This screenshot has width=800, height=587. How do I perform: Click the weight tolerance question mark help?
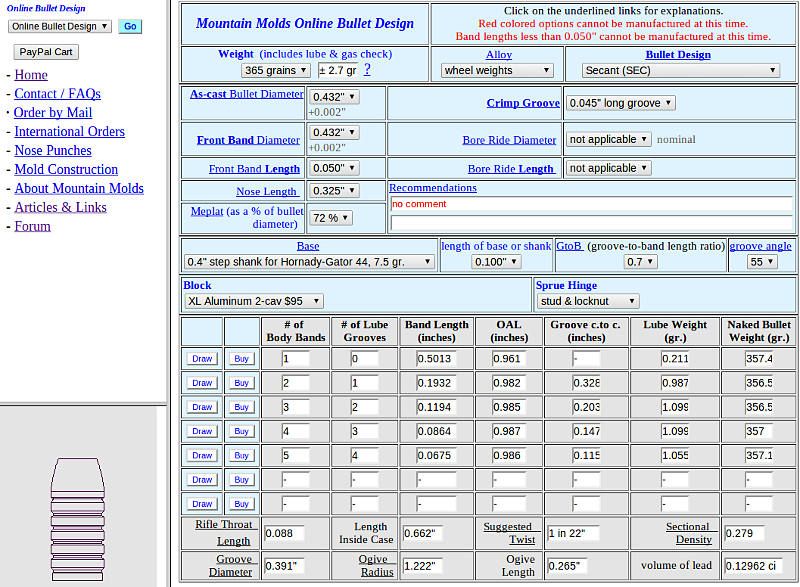click(x=367, y=69)
